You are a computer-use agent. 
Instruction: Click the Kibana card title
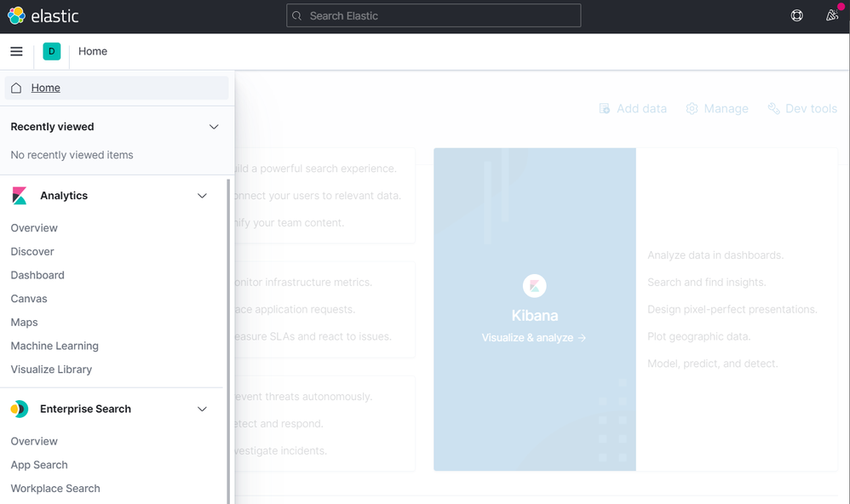(x=535, y=315)
